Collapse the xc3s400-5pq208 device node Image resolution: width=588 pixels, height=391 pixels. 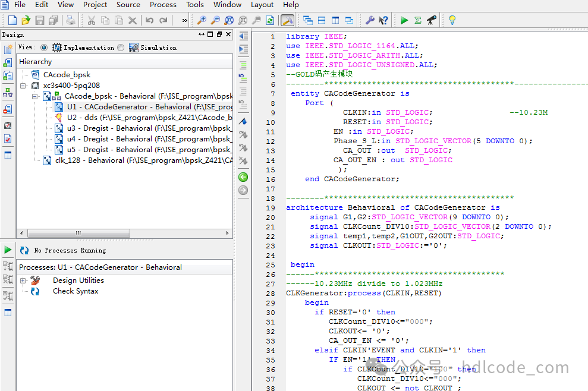tap(23, 86)
